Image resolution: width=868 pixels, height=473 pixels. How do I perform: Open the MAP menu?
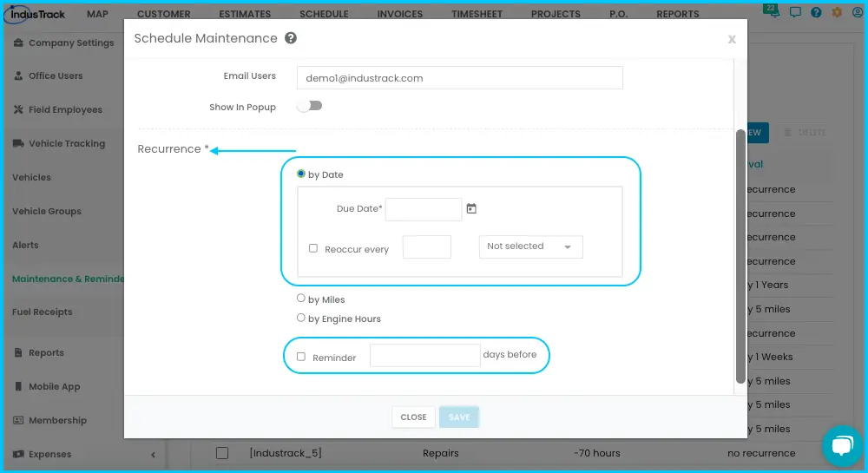tap(97, 14)
